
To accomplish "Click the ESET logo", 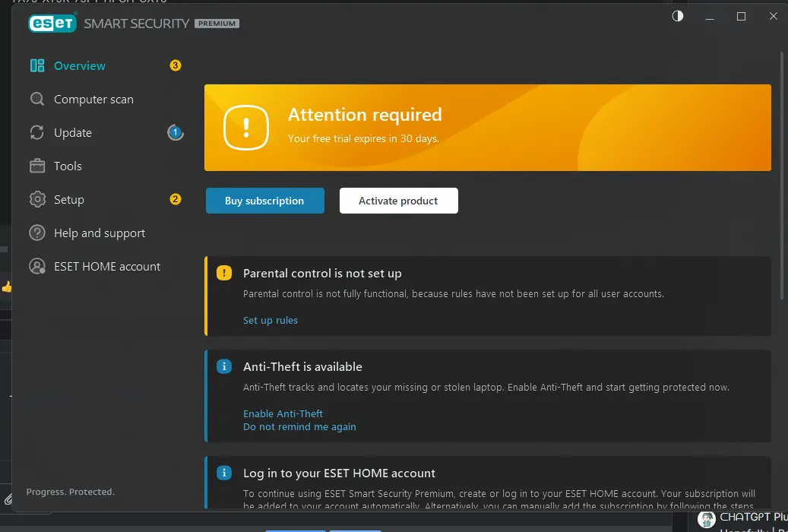I will coord(52,23).
